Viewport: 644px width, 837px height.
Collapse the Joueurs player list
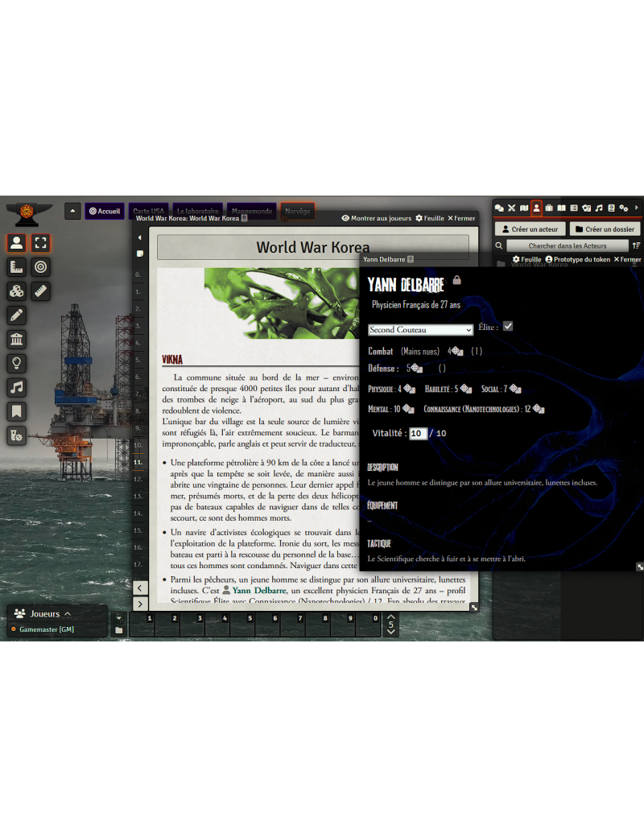point(68,613)
